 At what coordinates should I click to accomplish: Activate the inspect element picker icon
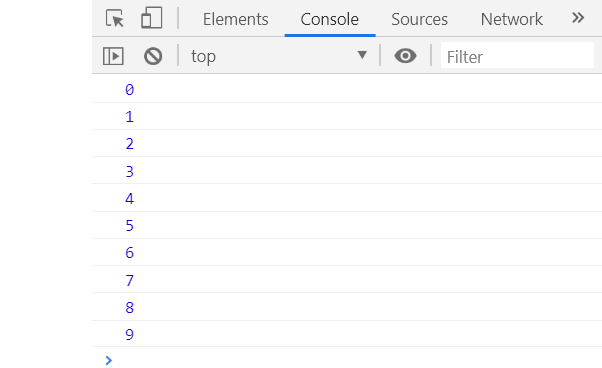click(115, 18)
